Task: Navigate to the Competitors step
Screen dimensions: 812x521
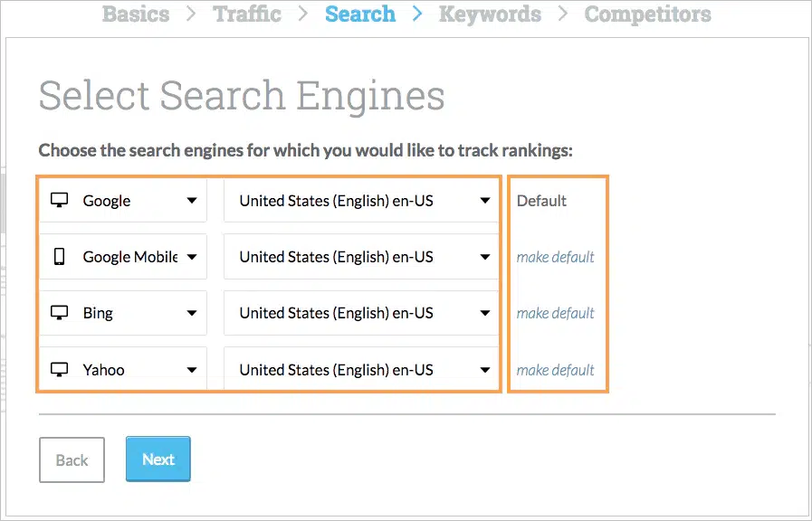Action: coord(647,14)
